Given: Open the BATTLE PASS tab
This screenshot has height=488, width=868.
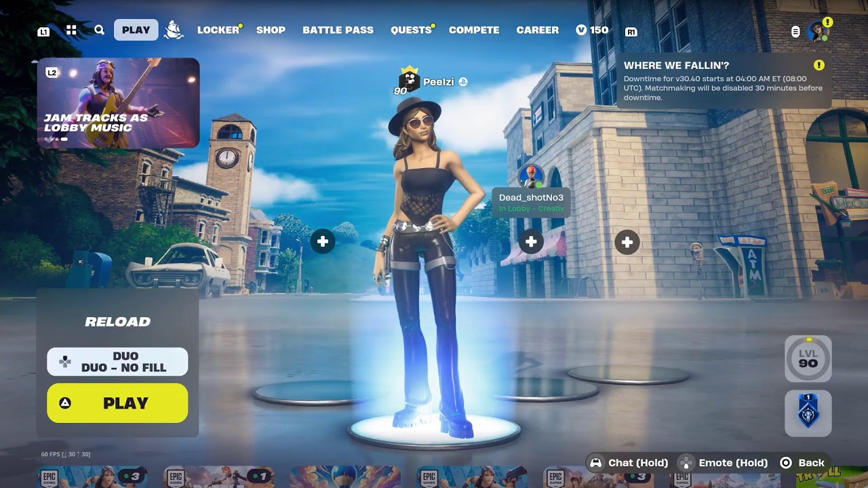Looking at the screenshot, I should 338,30.
